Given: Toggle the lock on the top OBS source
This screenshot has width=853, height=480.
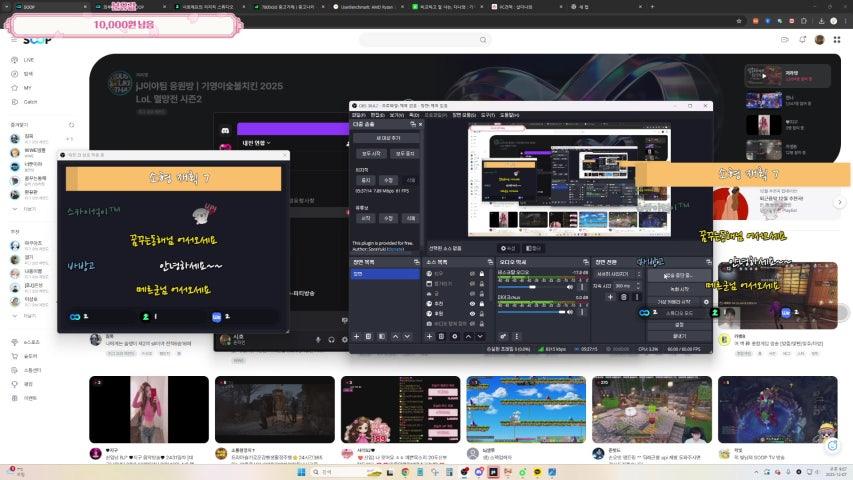Looking at the screenshot, I should (x=482, y=274).
